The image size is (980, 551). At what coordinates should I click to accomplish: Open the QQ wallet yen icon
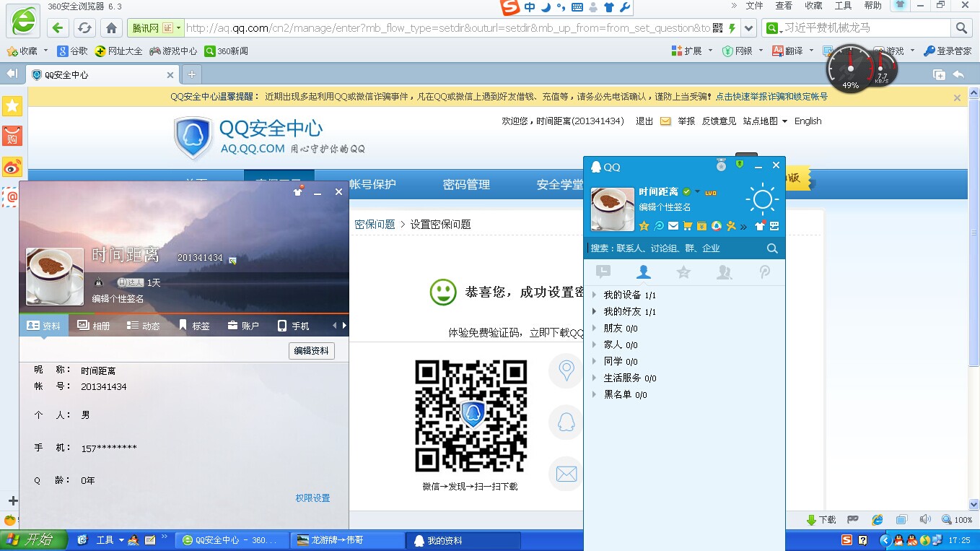(x=701, y=226)
